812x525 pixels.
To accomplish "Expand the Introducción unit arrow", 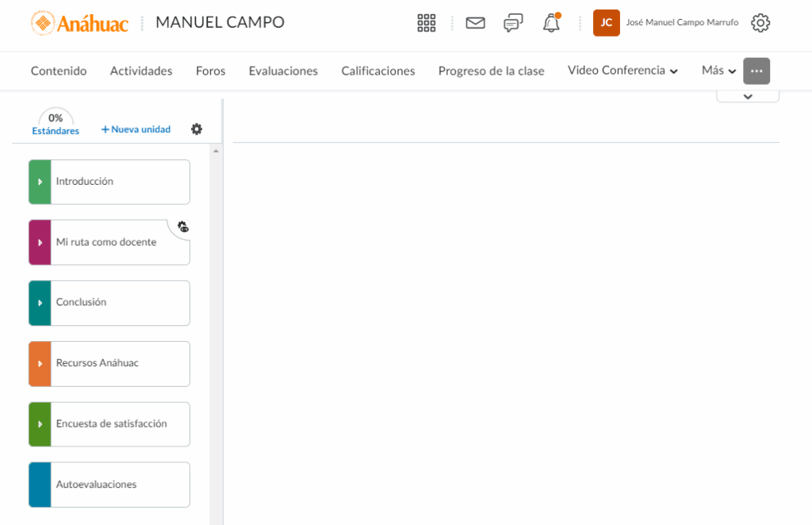I will pos(40,182).
